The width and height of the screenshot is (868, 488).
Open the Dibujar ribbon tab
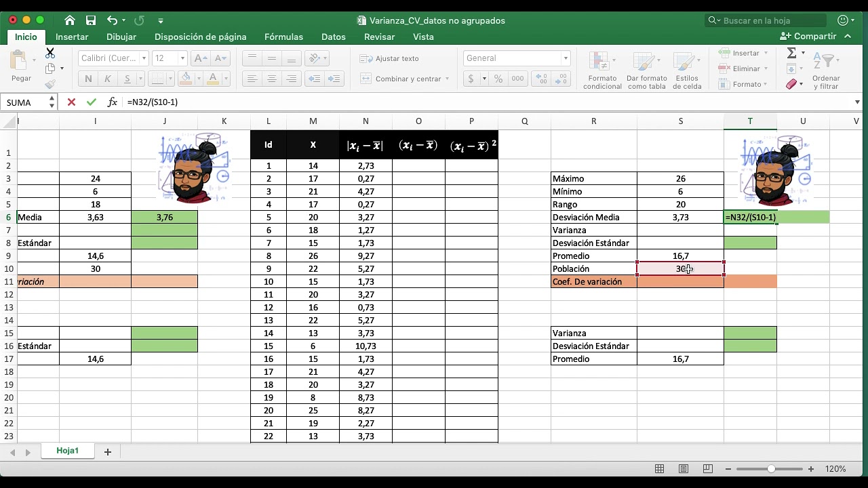[x=121, y=37]
